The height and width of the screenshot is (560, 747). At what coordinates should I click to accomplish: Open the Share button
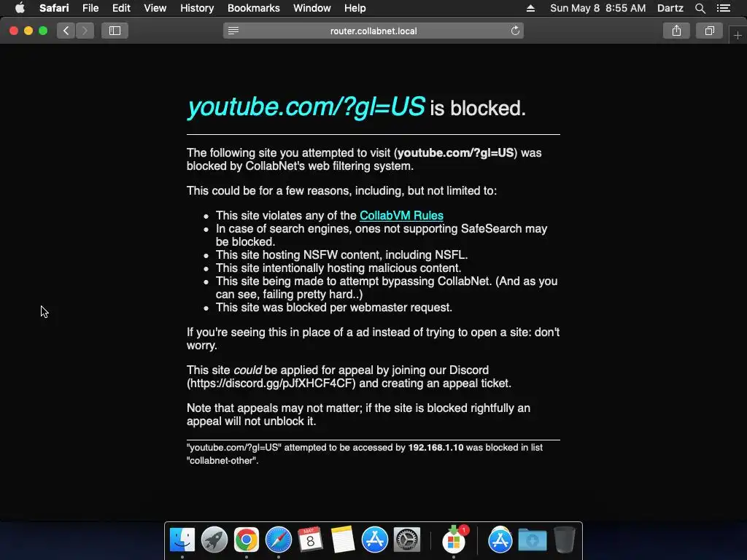tap(676, 31)
